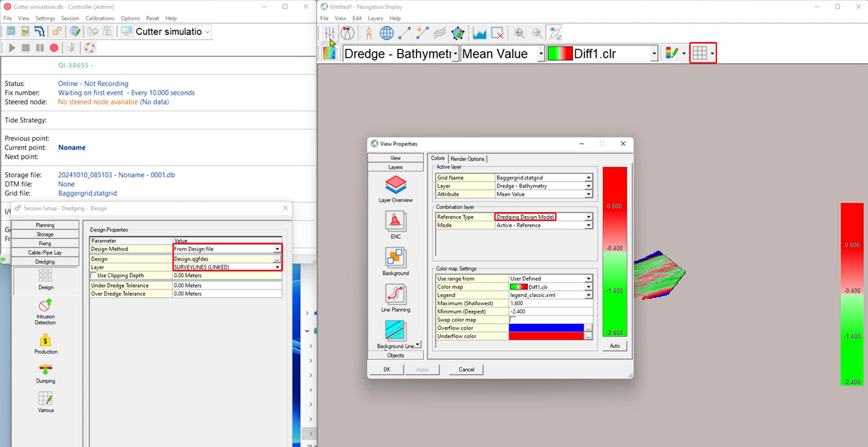Click the red Record button in Controller toolbar

tap(54, 48)
